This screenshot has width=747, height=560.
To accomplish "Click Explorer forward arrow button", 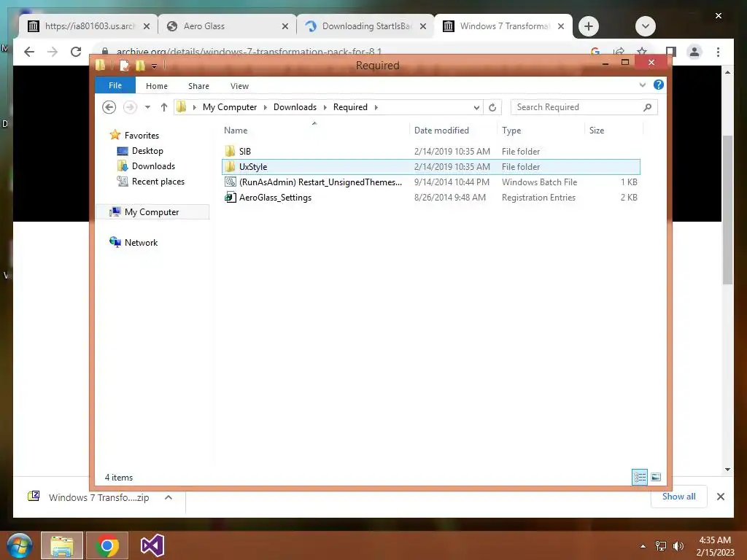I will 130,107.
